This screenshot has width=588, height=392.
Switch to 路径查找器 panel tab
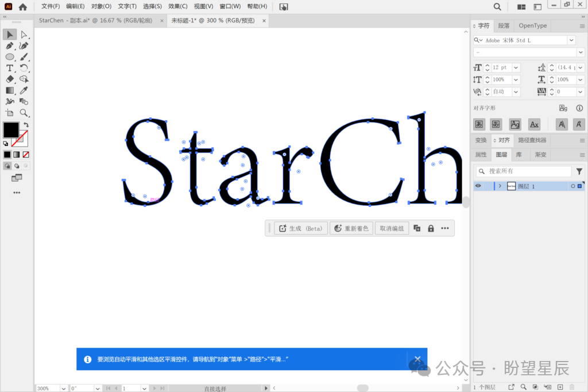[x=532, y=140]
